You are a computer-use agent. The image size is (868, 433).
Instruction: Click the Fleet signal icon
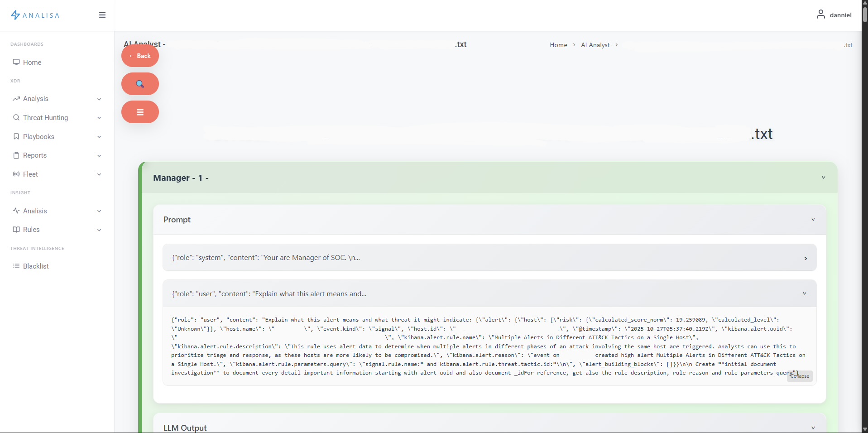(16, 174)
